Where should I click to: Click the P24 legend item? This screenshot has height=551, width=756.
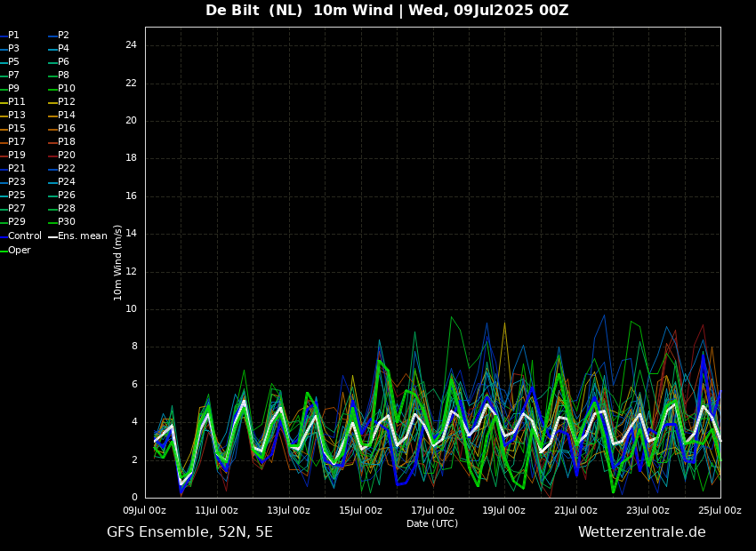pyautogui.click(x=67, y=182)
